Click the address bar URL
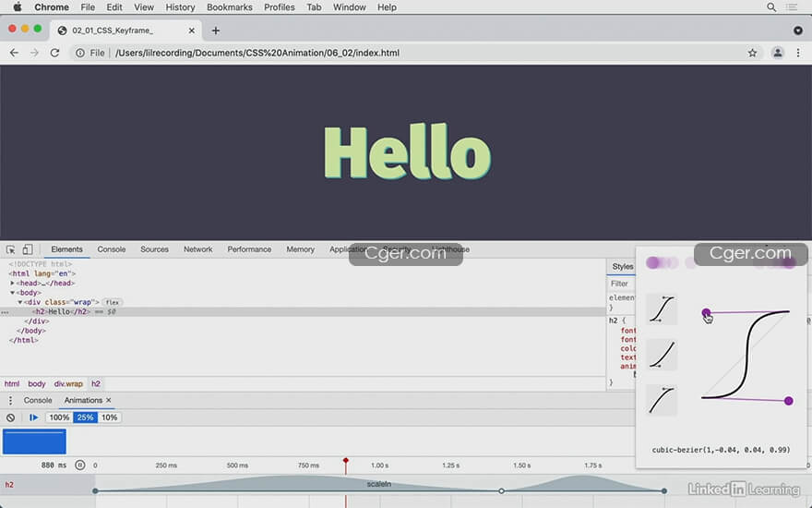 click(257, 53)
